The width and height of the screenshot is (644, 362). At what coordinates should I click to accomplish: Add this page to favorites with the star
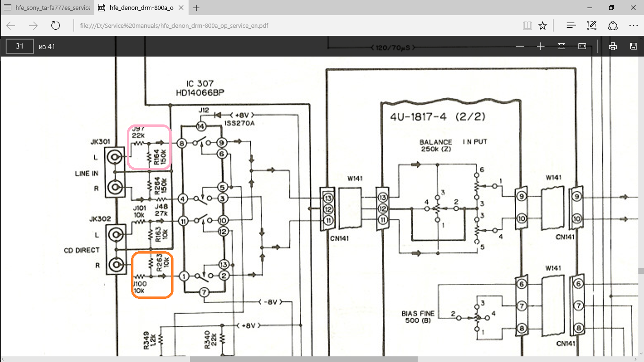543,25
